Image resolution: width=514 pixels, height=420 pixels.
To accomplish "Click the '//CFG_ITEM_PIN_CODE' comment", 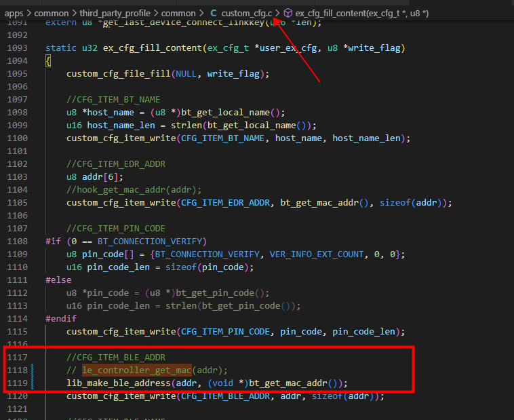I will pyautogui.click(x=116, y=229).
